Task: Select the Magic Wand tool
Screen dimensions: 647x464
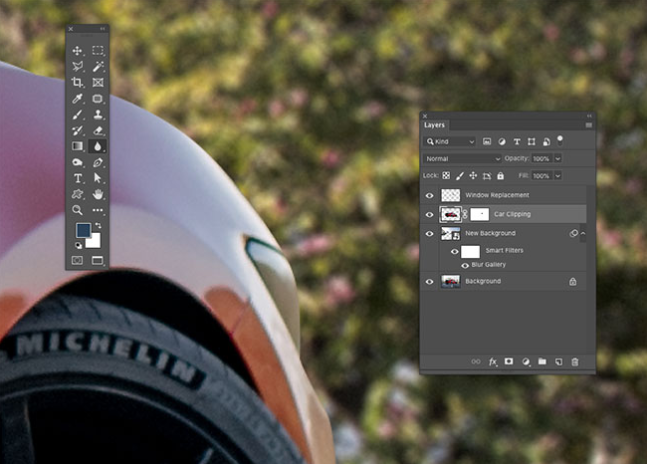Action: pos(98,66)
